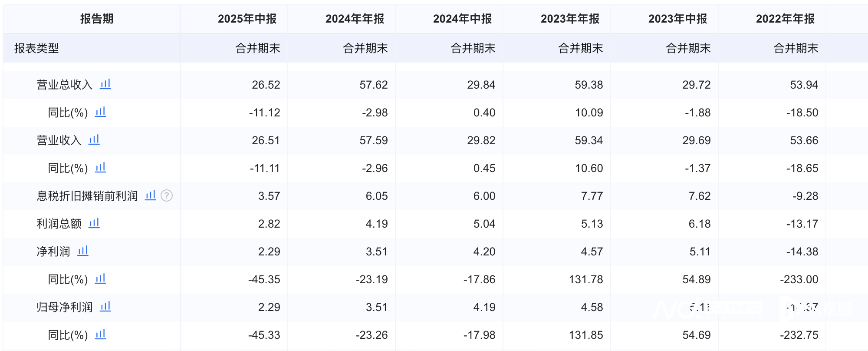Click the 131.78 value in the table
Image resolution: width=868 pixels, height=351 pixels.
tap(586, 279)
